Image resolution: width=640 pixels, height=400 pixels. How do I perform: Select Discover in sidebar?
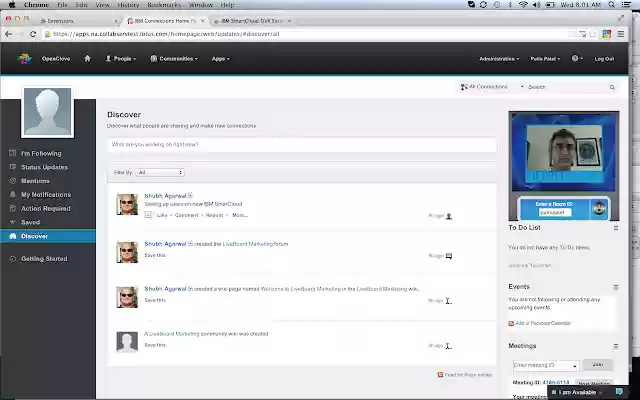point(48,236)
